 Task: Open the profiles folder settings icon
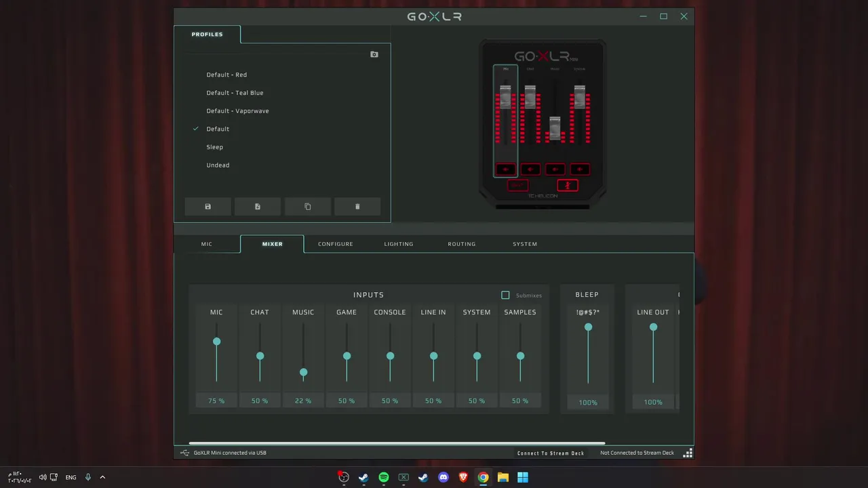[374, 54]
